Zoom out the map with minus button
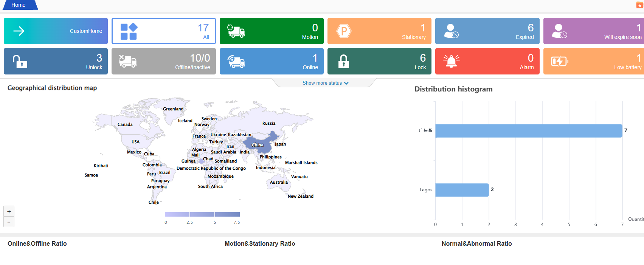This screenshot has height=265, width=644. click(x=9, y=222)
